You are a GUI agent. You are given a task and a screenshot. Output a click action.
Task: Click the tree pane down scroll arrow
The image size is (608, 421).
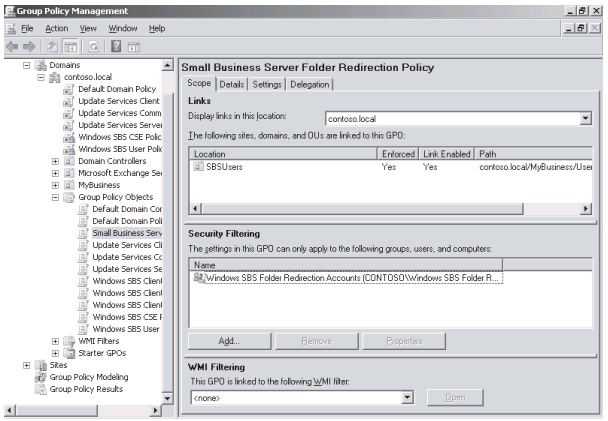click(168, 398)
